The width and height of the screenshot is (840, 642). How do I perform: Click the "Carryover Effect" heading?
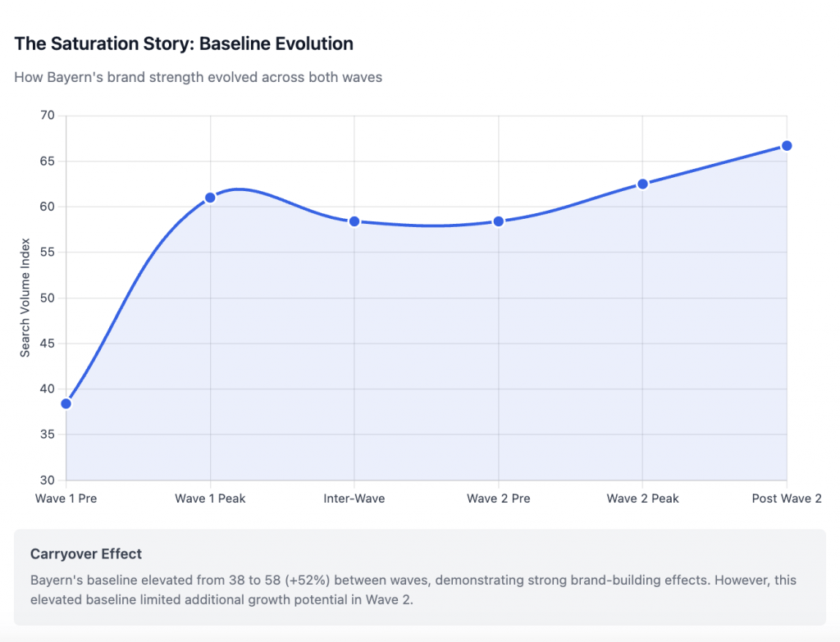tap(86, 554)
